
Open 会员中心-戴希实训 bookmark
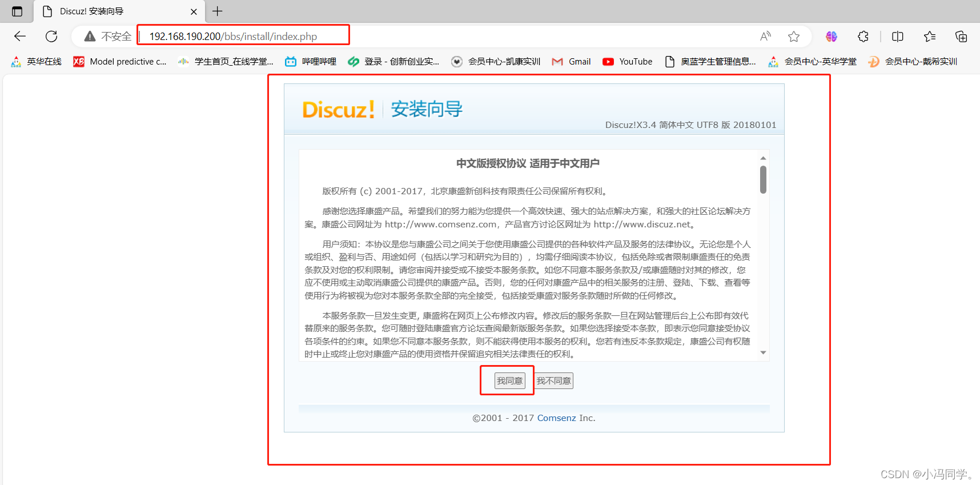click(x=913, y=62)
